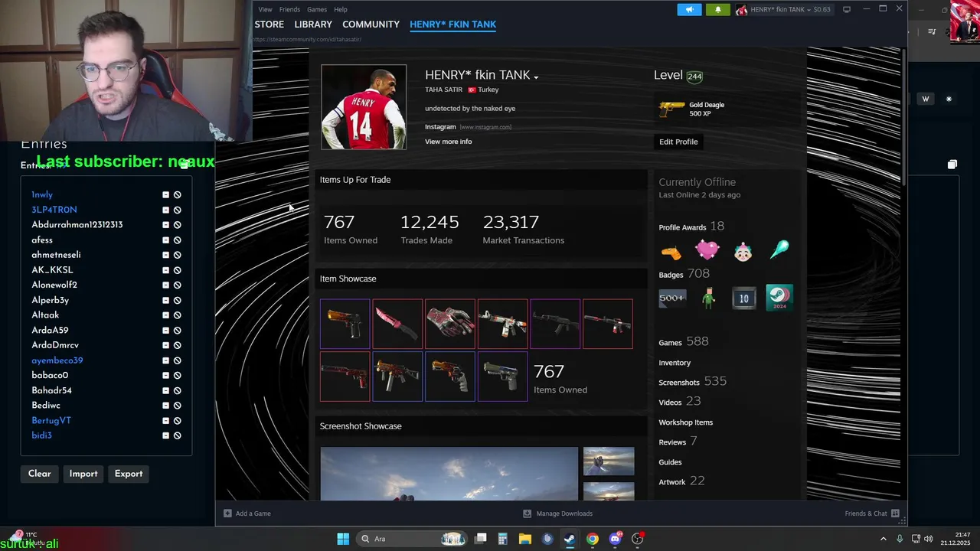980x551 pixels.
Task: Open the large sky screenshot thumbnail
Action: pyautogui.click(x=449, y=474)
